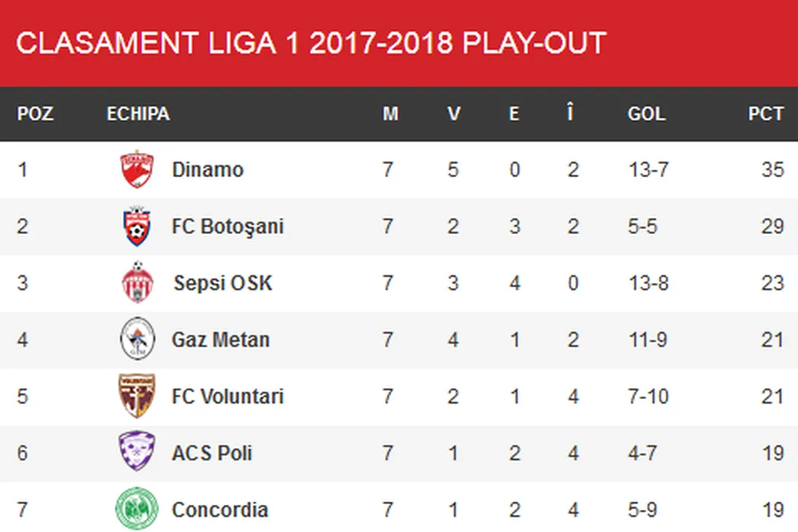This screenshot has height=532, width=798.
Task: Click the FC Voluntari team name
Action: [227, 396]
